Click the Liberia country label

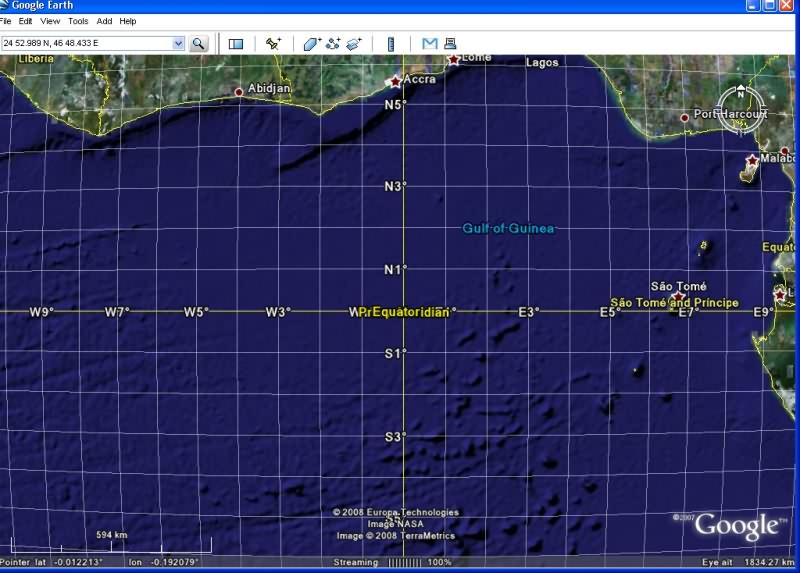click(36, 59)
